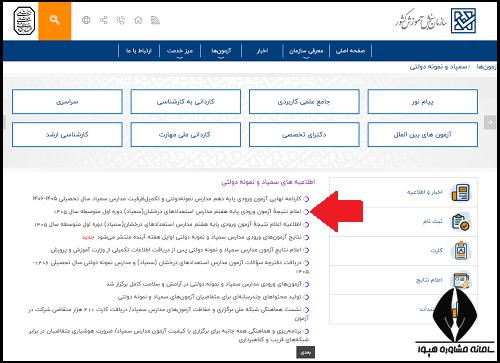Advance the exam cards carousel with the right arrow
This screenshot has width=500, height=363.
point(490,122)
